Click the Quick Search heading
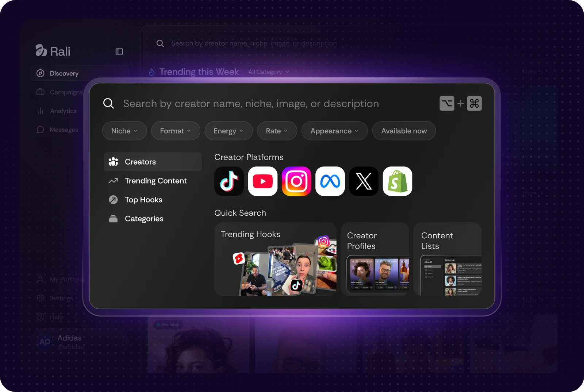 point(240,213)
